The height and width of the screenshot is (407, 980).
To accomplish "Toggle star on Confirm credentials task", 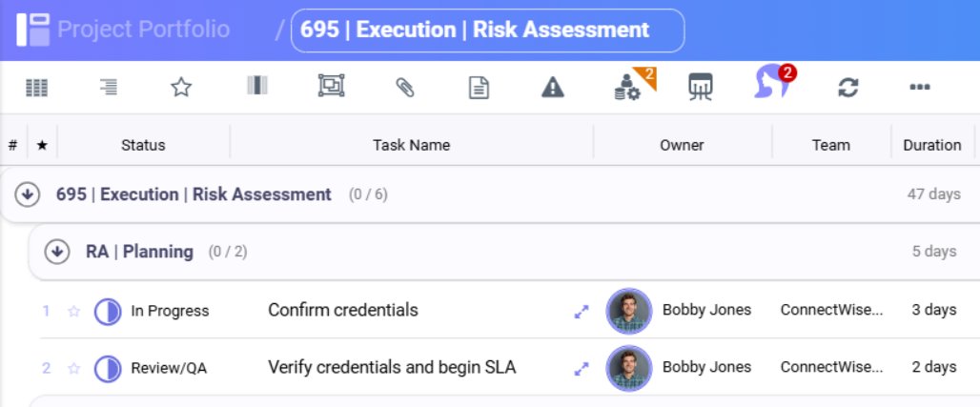I will 73,311.
